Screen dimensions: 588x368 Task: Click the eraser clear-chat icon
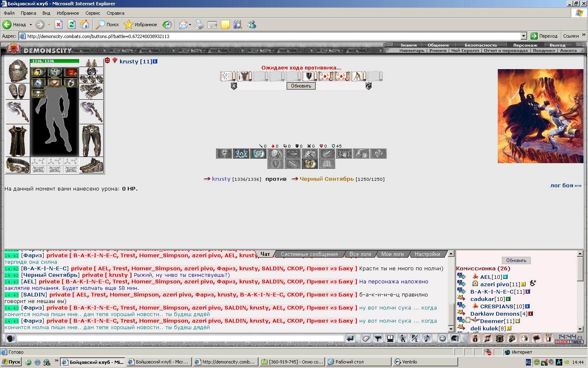366,338
